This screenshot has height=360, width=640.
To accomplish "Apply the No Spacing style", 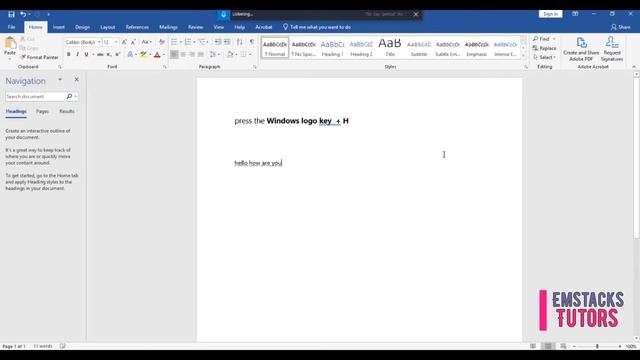I will (304, 48).
